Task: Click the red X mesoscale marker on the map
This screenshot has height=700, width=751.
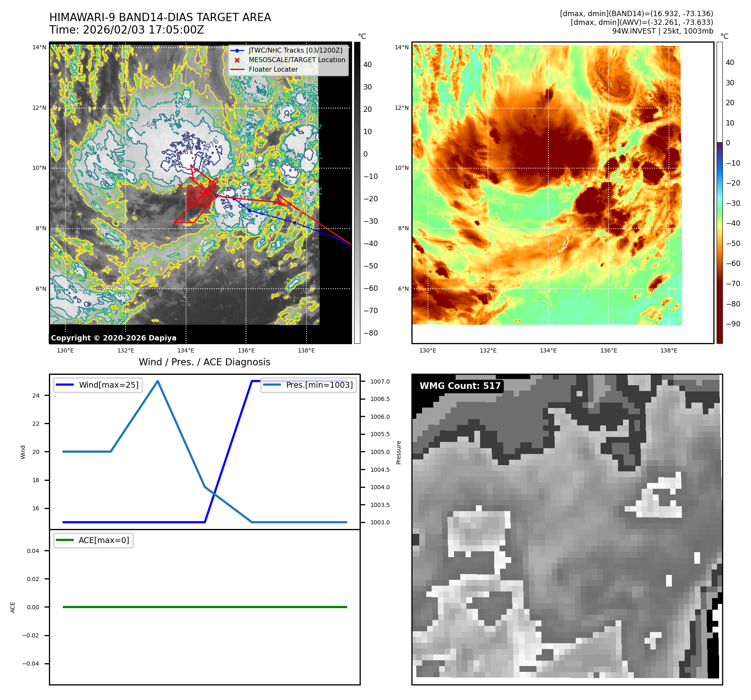Action: [180, 186]
